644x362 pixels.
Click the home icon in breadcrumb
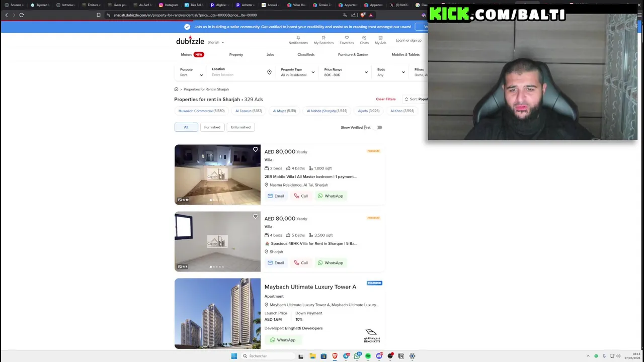(x=176, y=89)
